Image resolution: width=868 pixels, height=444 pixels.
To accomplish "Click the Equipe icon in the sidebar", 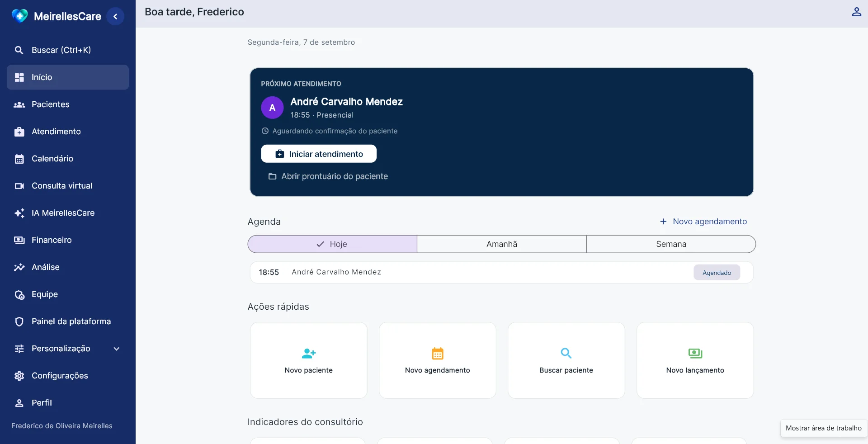I will [19, 294].
